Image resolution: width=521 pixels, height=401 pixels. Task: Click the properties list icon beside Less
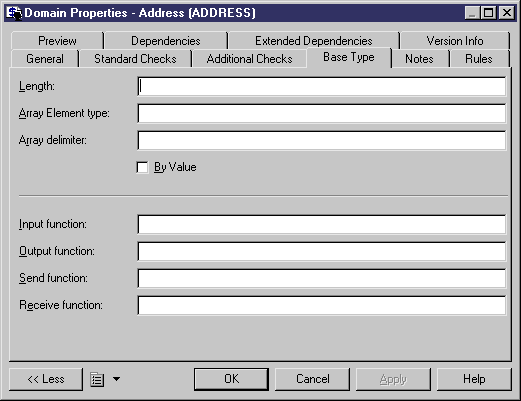coord(97,379)
